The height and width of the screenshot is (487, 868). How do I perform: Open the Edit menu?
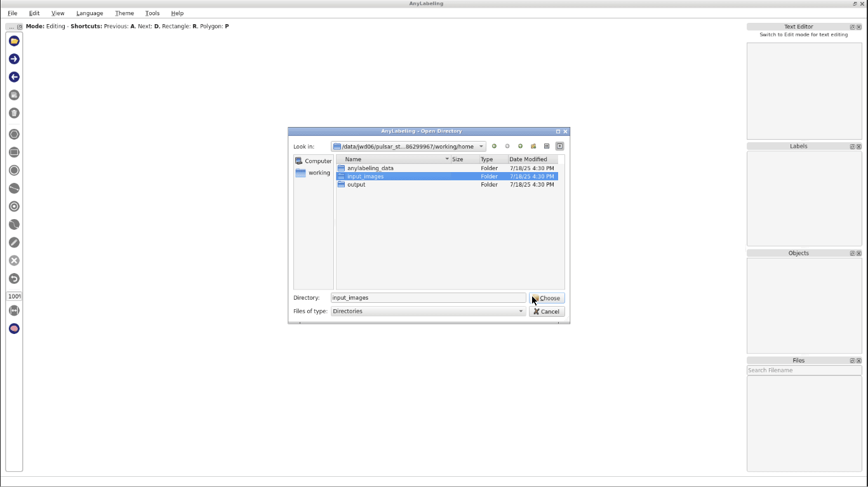coord(34,13)
